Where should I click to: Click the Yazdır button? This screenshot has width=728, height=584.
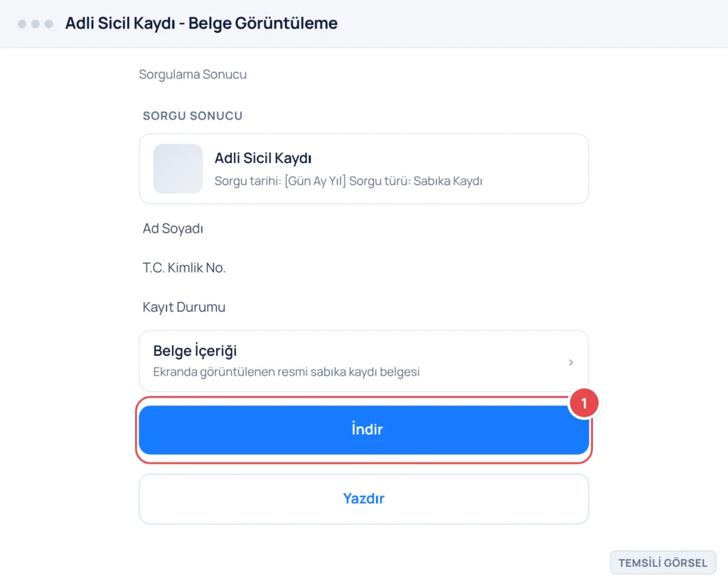pos(364,499)
